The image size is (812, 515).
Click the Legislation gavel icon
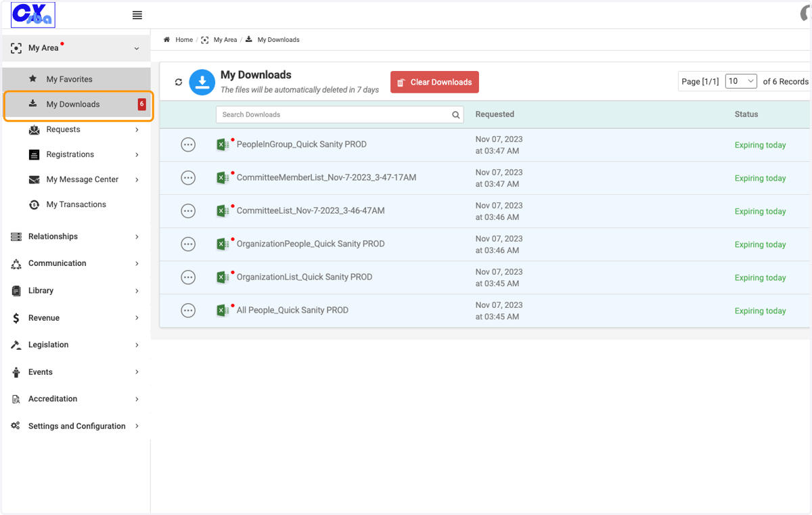point(16,345)
